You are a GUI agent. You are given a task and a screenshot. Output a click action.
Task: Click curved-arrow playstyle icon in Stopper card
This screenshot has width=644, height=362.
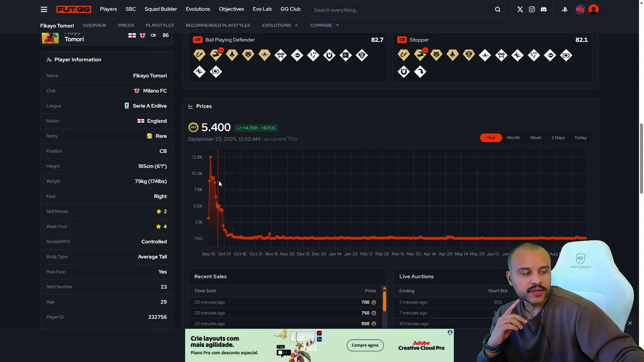(420, 71)
